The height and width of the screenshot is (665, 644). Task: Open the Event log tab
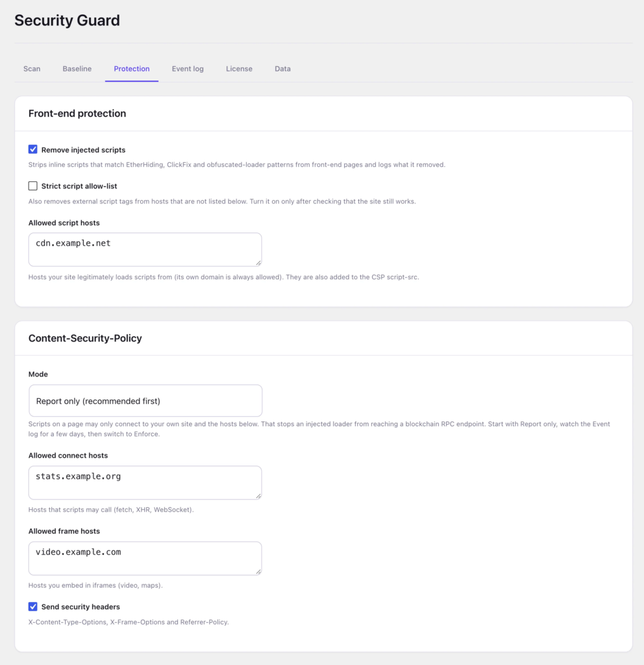(188, 69)
